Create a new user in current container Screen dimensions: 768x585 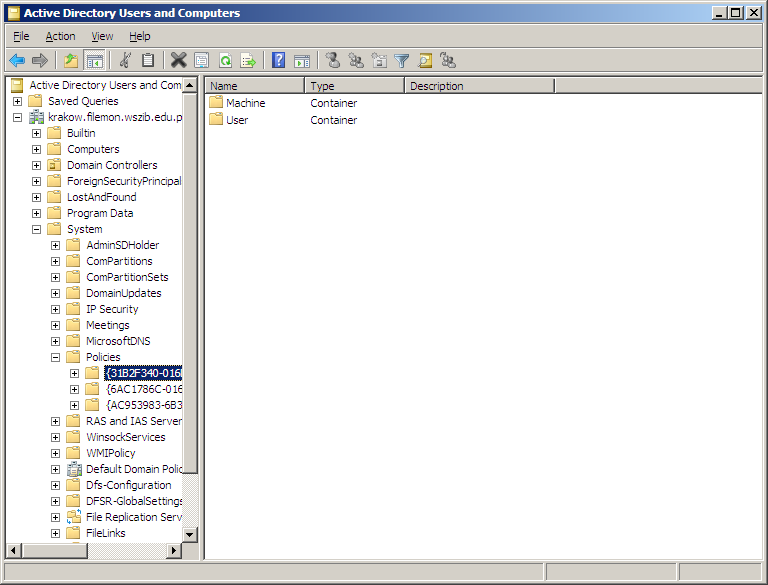coord(333,61)
